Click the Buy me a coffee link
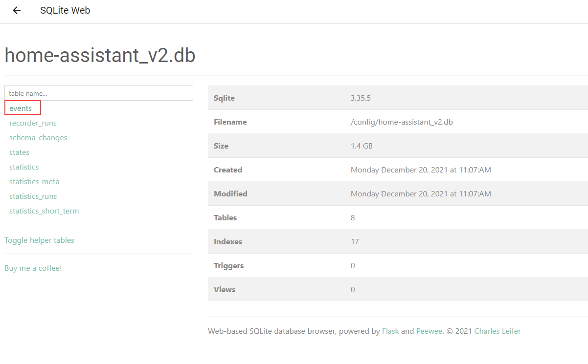 [x=33, y=268]
